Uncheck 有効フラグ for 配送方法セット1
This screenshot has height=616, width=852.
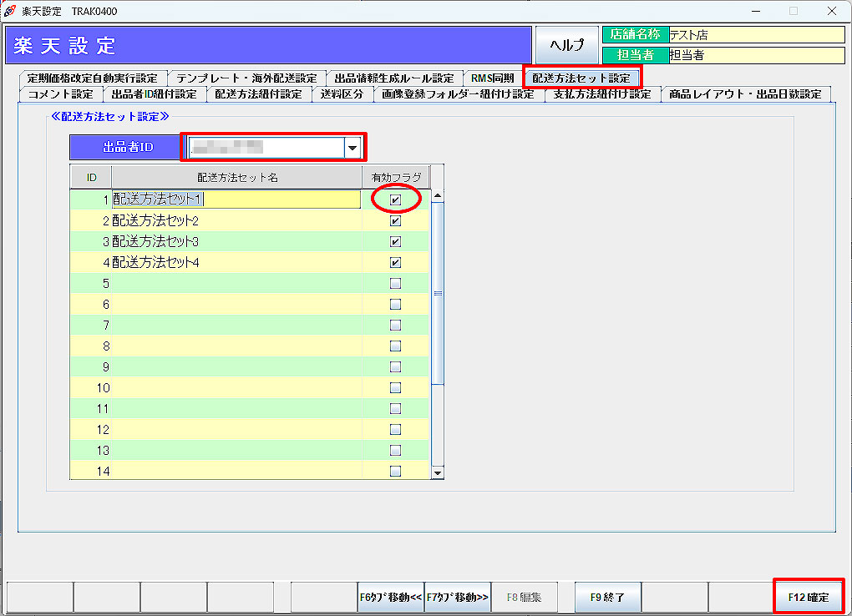(x=395, y=200)
